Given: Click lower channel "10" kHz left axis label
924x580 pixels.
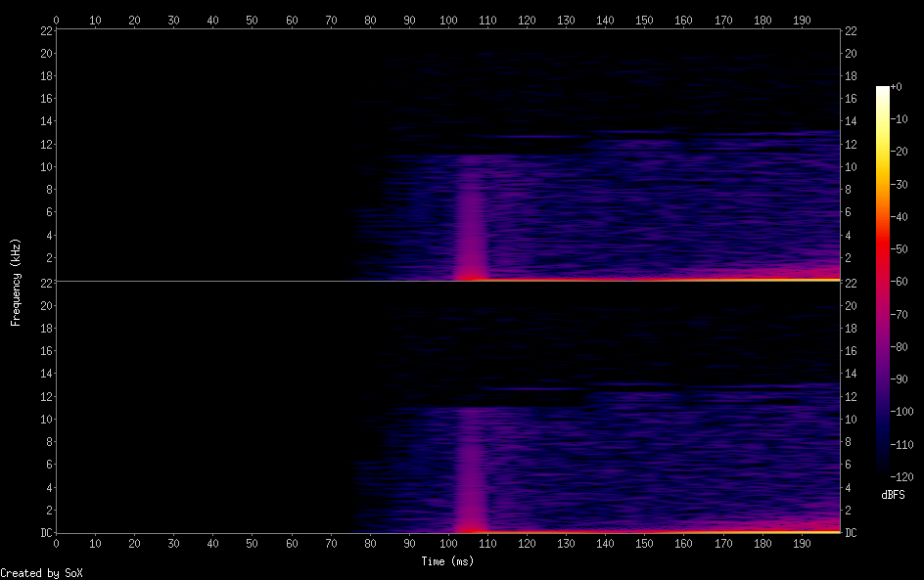Looking at the screenshot, I should (46, 420).
